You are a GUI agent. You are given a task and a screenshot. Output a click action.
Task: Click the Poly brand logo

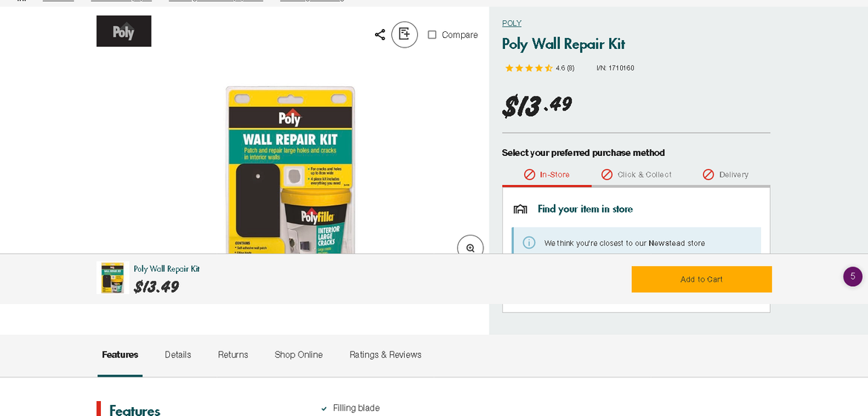[124, 31]
